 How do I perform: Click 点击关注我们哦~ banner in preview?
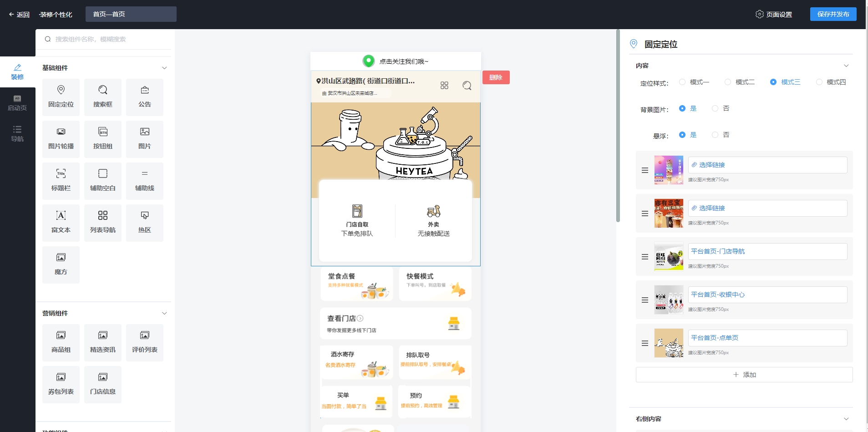tap(396, 61)
